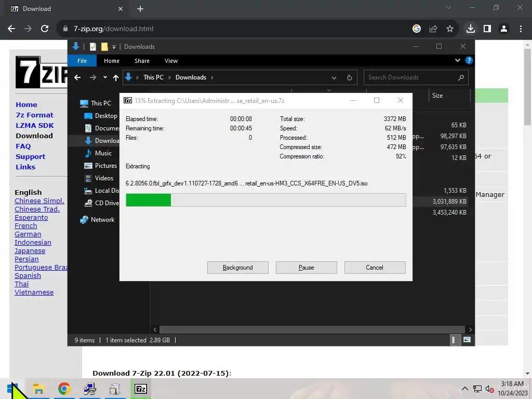Image resolution: width=532 pixels, height=399 pixels.
Task: Click the 3,031,889 KB file size
Action: point(449,202)
